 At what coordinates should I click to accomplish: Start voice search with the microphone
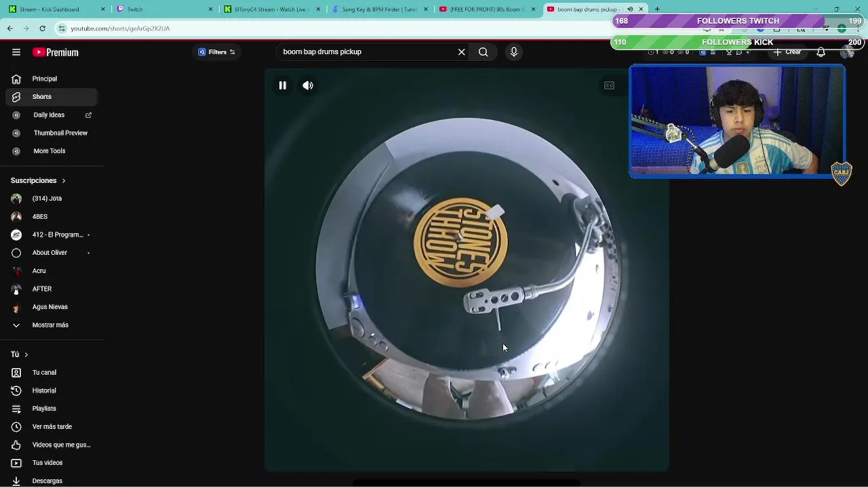514,52
